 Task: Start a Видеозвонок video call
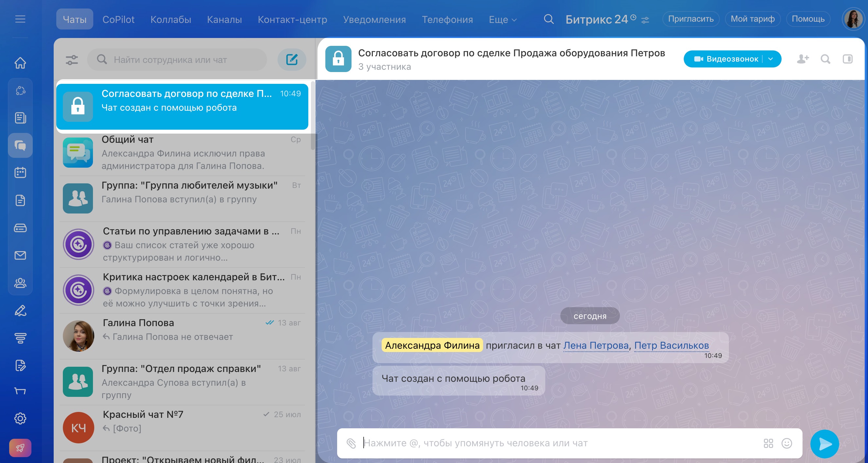coord(726,59)
